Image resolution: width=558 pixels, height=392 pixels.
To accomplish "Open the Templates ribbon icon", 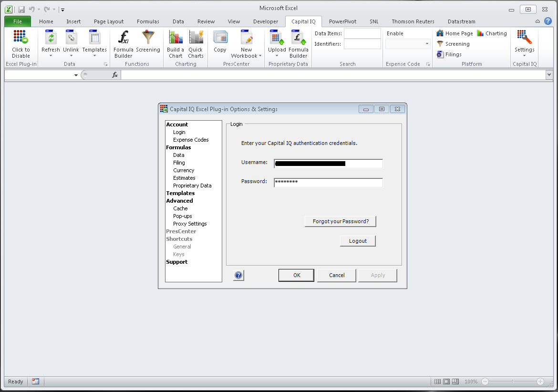I will (94, 37).
